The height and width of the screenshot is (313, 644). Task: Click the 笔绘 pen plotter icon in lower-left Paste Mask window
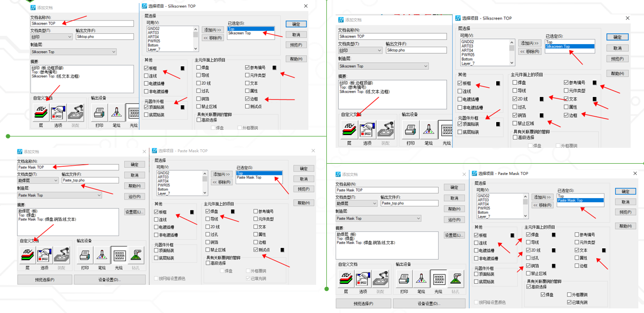click(102, 255)
